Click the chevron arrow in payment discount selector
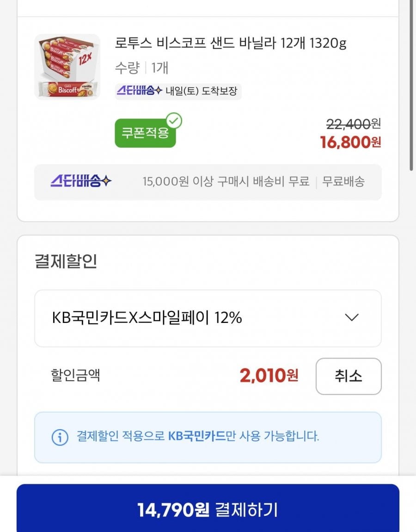 click(352, 317)
